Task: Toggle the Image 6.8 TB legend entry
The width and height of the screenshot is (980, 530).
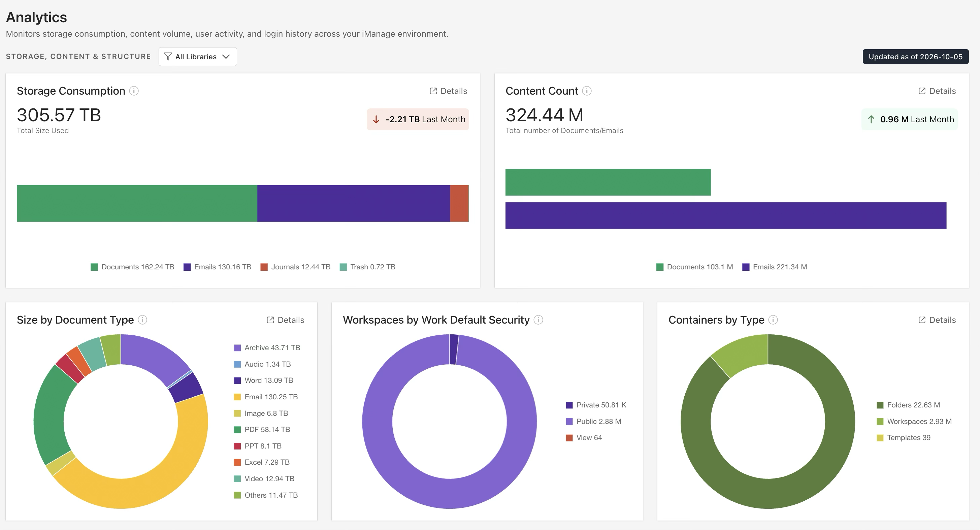Action: (261, 413)
